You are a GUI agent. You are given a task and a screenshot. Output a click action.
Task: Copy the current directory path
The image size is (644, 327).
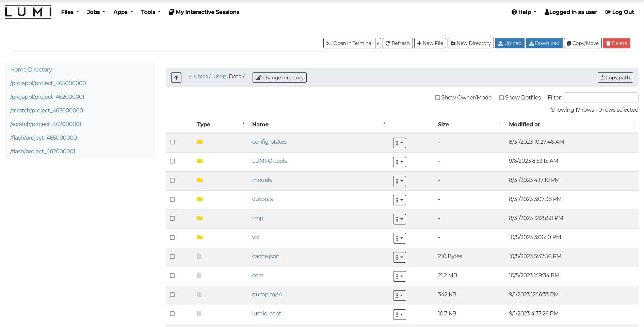point(615,77)
